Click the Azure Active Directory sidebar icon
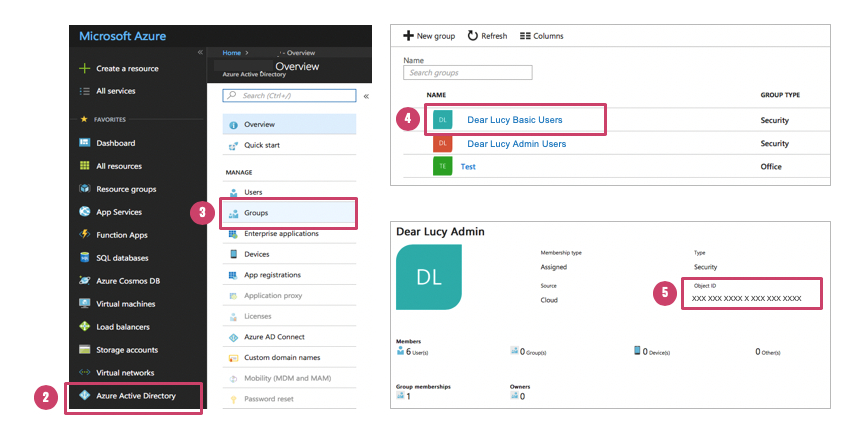This screenshot has width=851, height=441. 85,396
